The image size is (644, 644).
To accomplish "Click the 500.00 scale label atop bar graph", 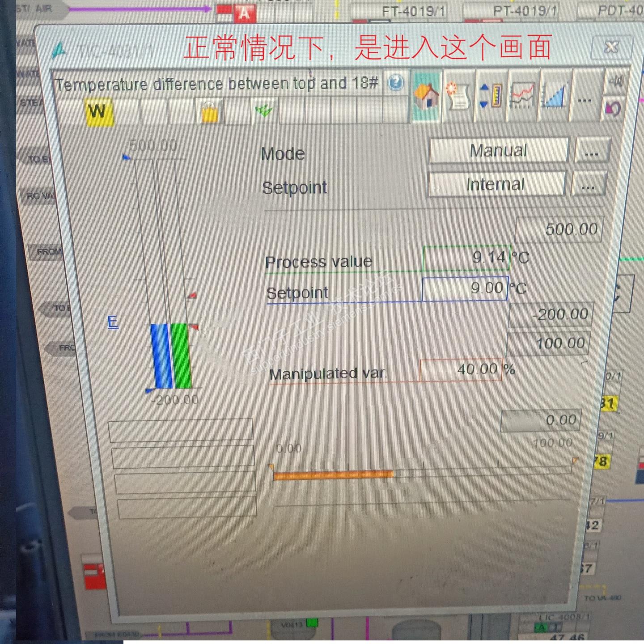I will (153, 145).
